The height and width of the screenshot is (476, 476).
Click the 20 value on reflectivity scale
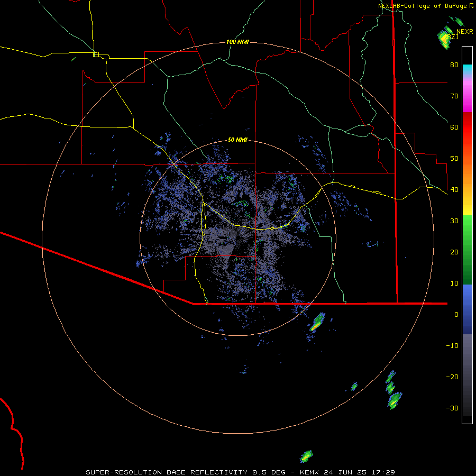tap(454, 252)
